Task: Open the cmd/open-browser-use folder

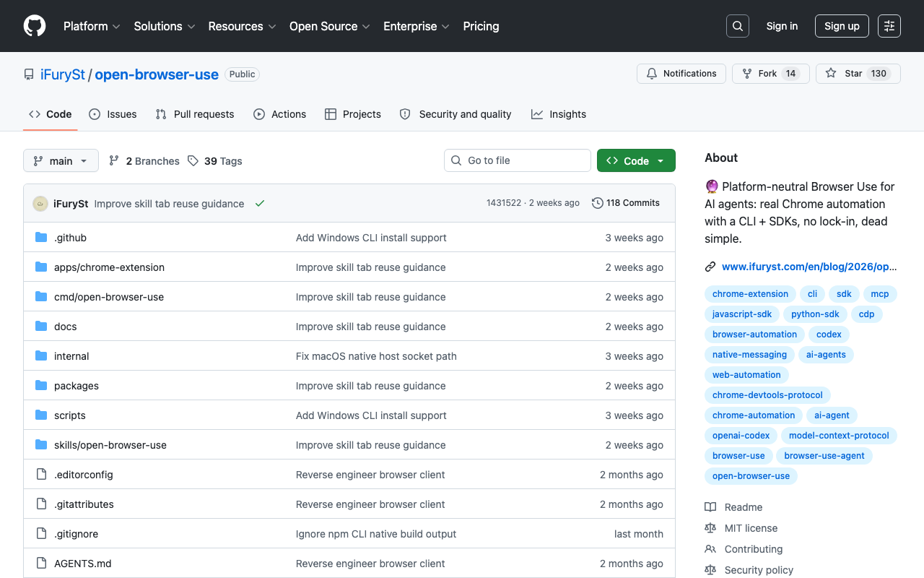Action: click(109, 297)
